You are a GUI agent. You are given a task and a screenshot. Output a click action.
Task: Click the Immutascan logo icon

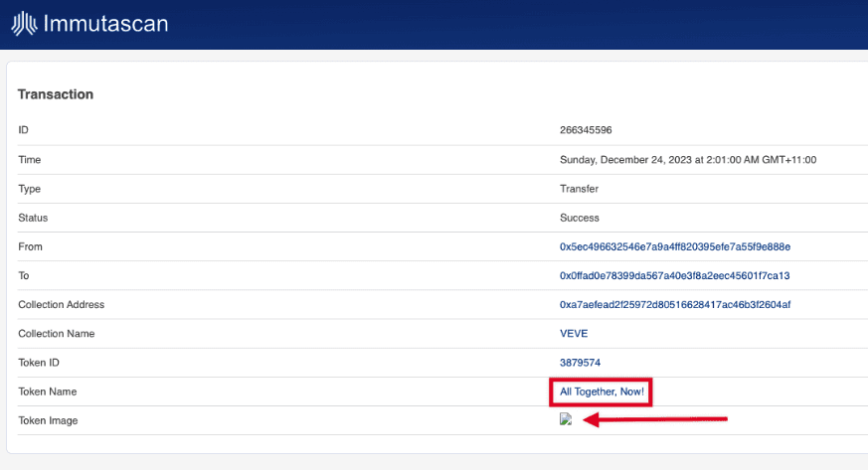click(x=24, y=24)
